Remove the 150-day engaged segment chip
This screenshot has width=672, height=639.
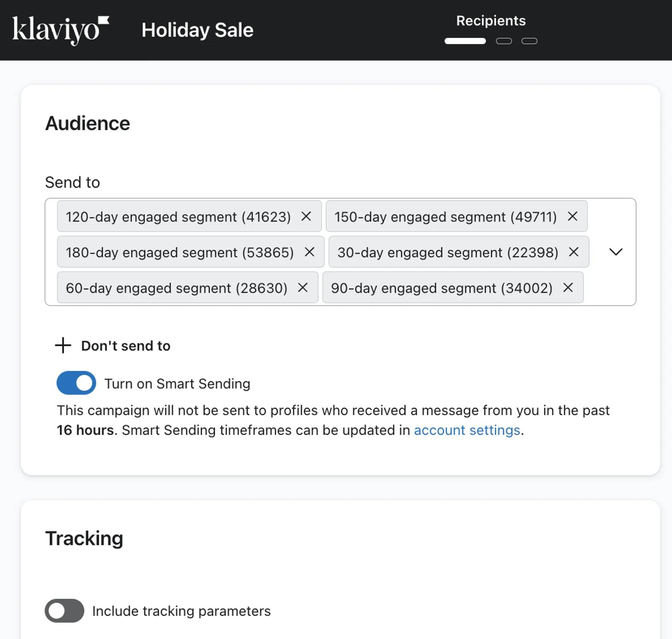point(573,216)
